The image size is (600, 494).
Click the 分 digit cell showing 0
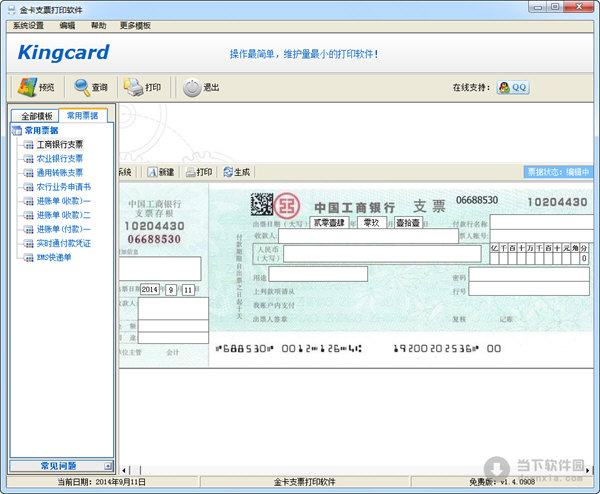(584, 258)
